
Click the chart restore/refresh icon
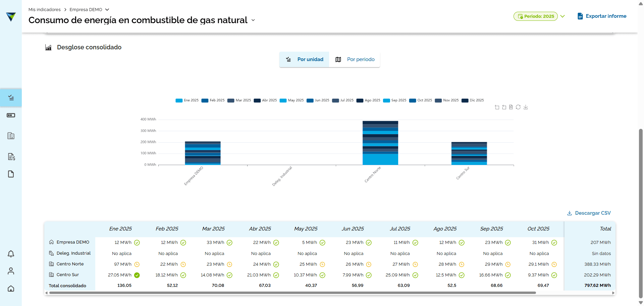(518, 107)
